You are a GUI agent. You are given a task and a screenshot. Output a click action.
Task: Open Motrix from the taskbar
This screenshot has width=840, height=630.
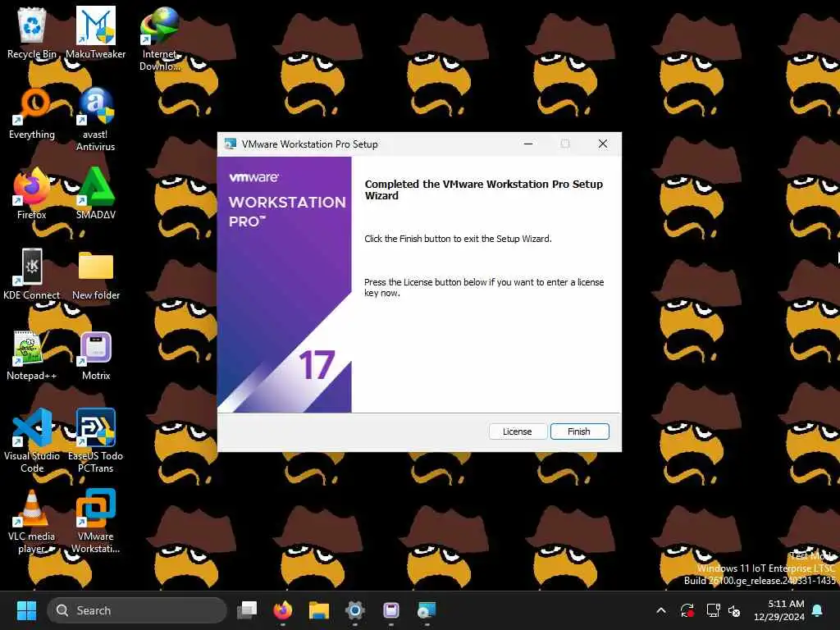click(391, 610)
